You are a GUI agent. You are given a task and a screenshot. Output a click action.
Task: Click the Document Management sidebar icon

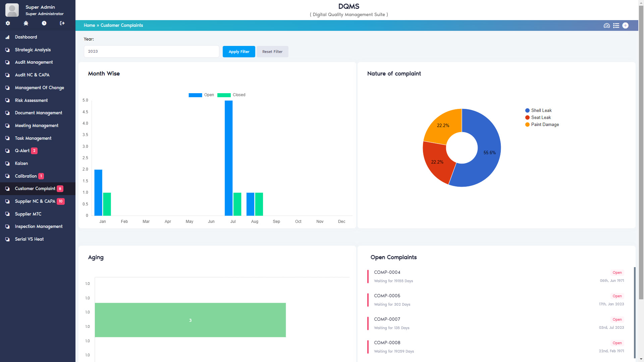click(7, 113)
